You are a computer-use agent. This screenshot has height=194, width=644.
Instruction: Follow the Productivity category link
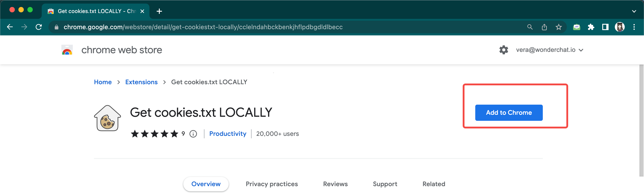[228, 134]
